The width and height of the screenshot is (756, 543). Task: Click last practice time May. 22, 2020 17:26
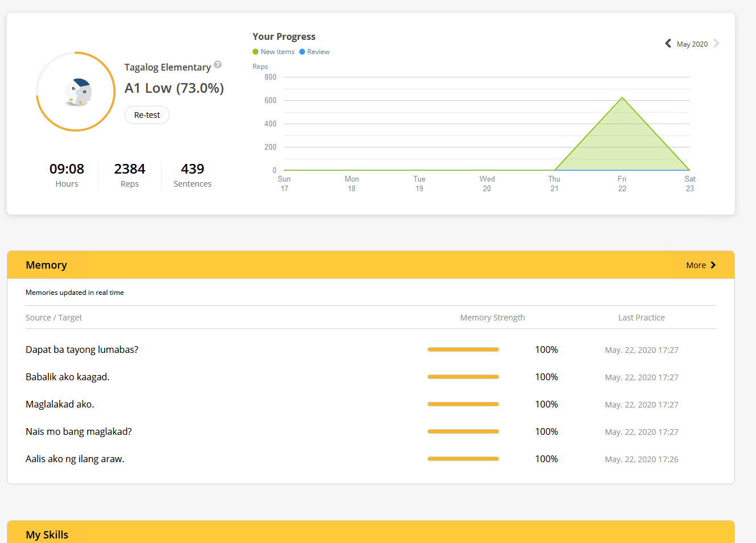(642, 459)
